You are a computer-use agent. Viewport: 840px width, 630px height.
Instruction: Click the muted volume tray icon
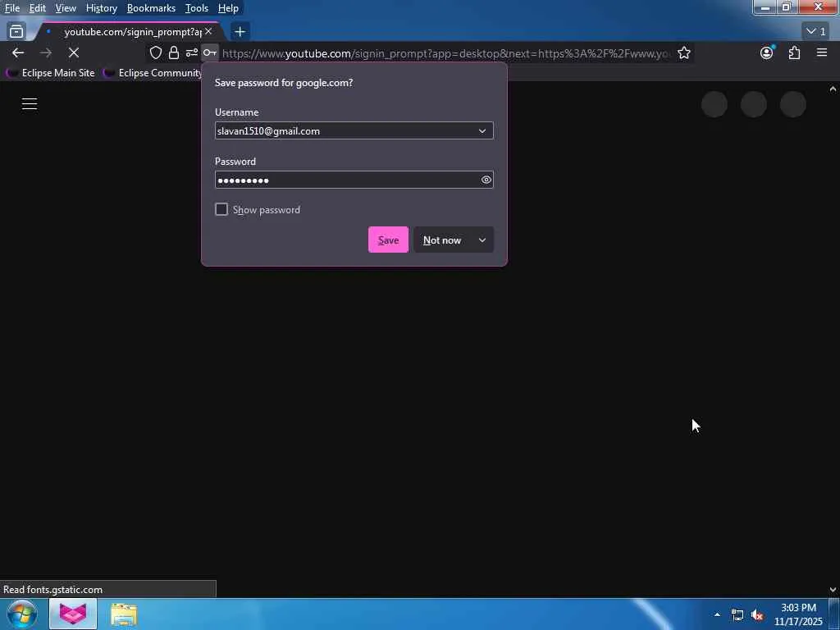pos(757,615)
